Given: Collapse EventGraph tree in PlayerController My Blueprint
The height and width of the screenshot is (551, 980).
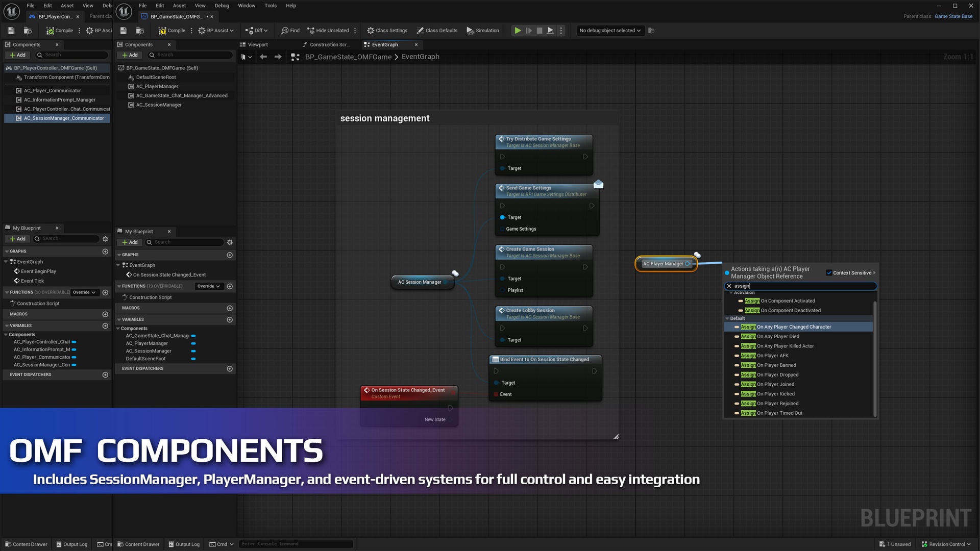Looking at the screenshot, I should coord(6,262).
